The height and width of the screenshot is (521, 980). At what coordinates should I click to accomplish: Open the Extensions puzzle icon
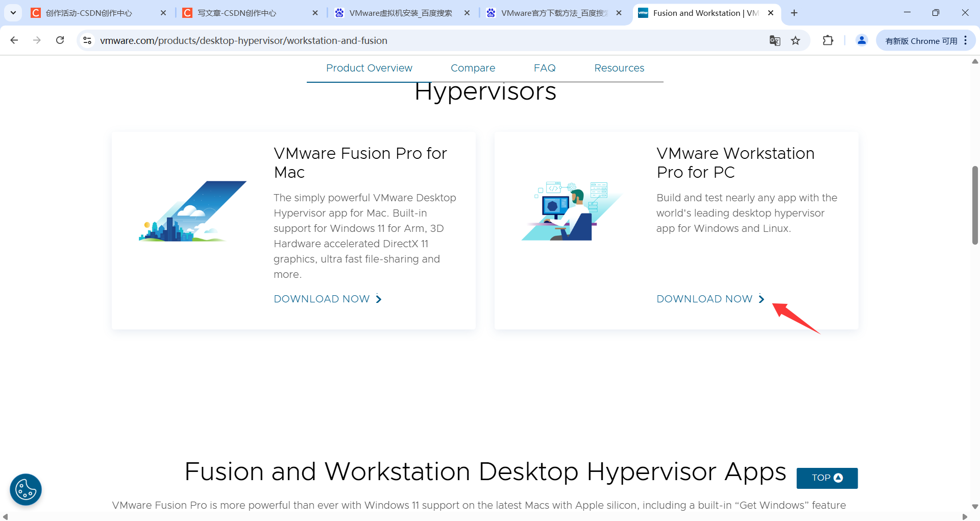(828, 40)
